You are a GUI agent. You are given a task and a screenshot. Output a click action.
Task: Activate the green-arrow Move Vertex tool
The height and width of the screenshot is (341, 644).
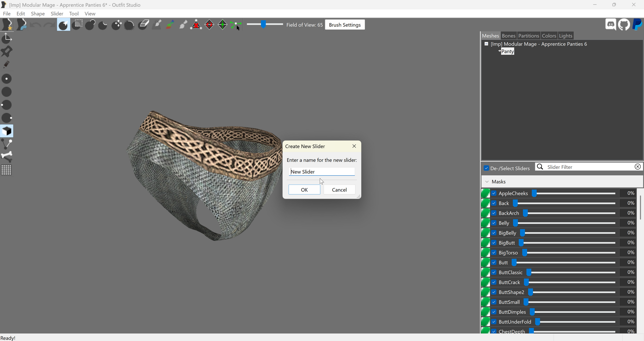236,25
